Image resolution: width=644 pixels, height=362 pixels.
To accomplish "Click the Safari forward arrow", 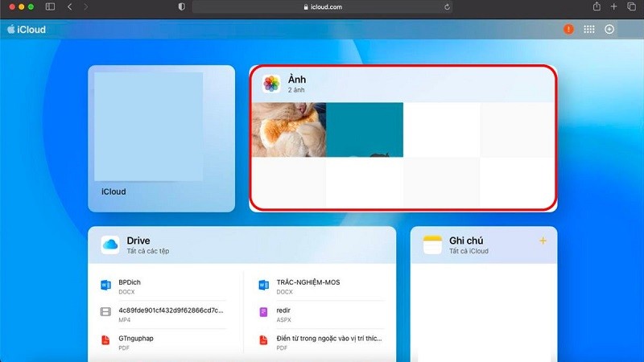I will (x=85, y=6).
